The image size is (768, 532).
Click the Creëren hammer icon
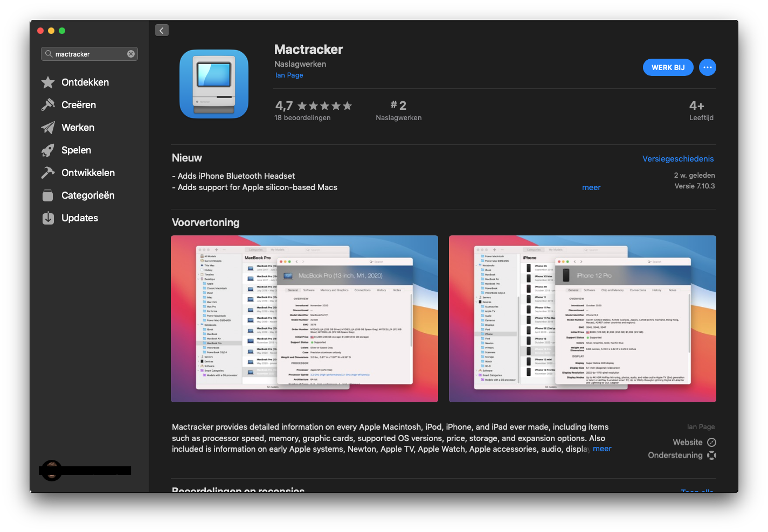48,105
